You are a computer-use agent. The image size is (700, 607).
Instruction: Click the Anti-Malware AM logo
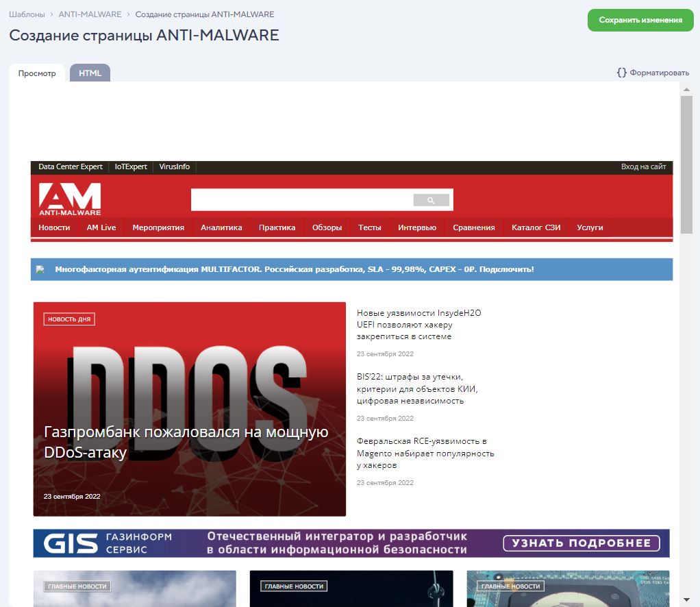point(70,199)
